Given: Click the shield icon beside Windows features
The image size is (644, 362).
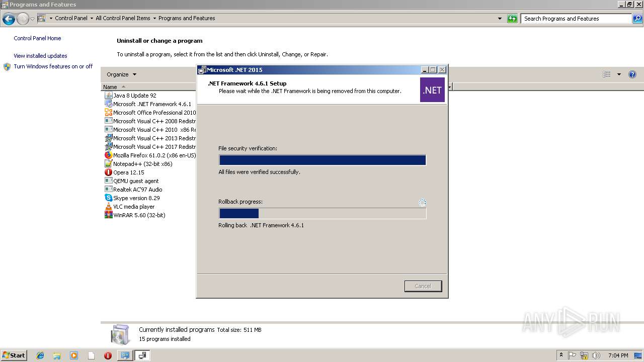Looking at the screenshot, I should [x=7, y=67].
